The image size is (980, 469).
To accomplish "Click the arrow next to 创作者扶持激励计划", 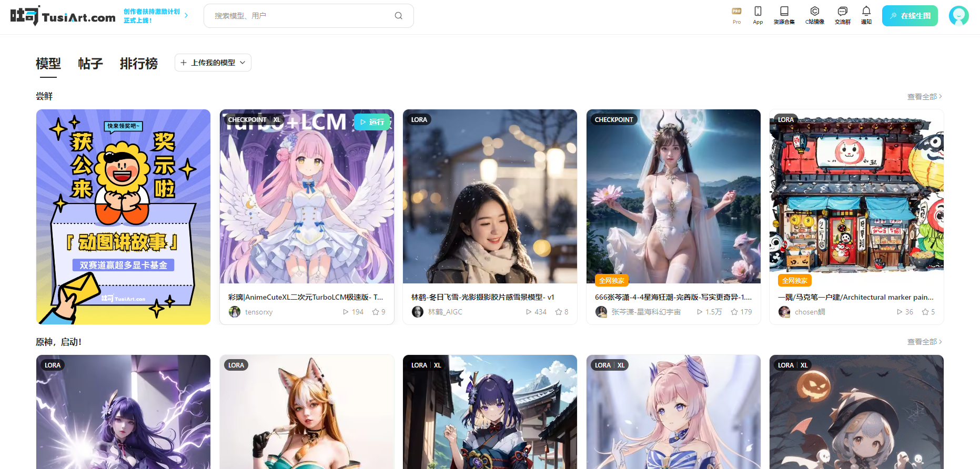I will (x=186, y=15).
